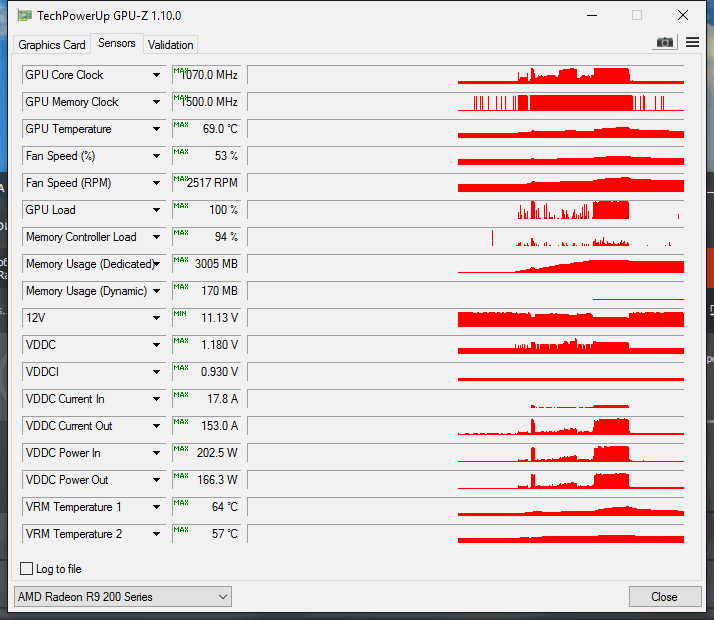714x620 pixels.
Task: Open the GPU Temperature dropdown arrow
Action: click(x=156, y=129)
